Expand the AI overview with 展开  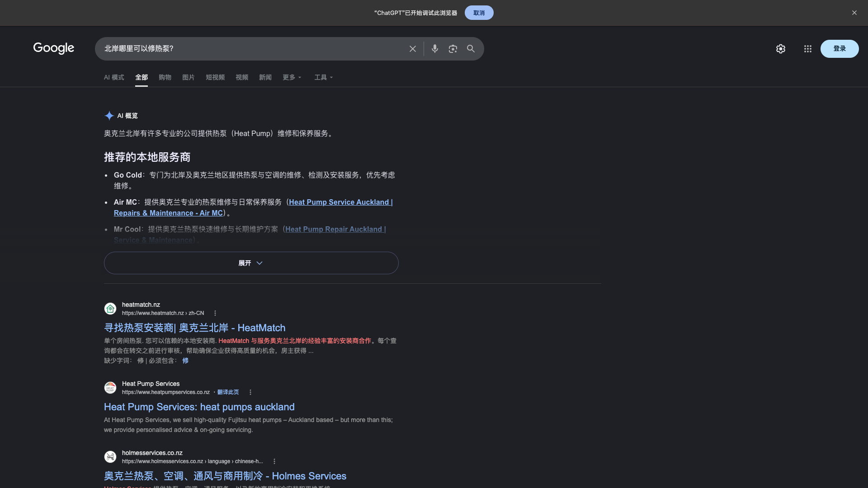pyautogui.click(x=251, y=263)
